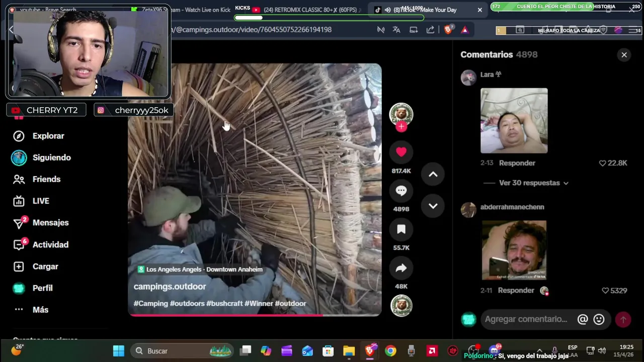Open the #bushcraft hashtag

tap(224, 304)
